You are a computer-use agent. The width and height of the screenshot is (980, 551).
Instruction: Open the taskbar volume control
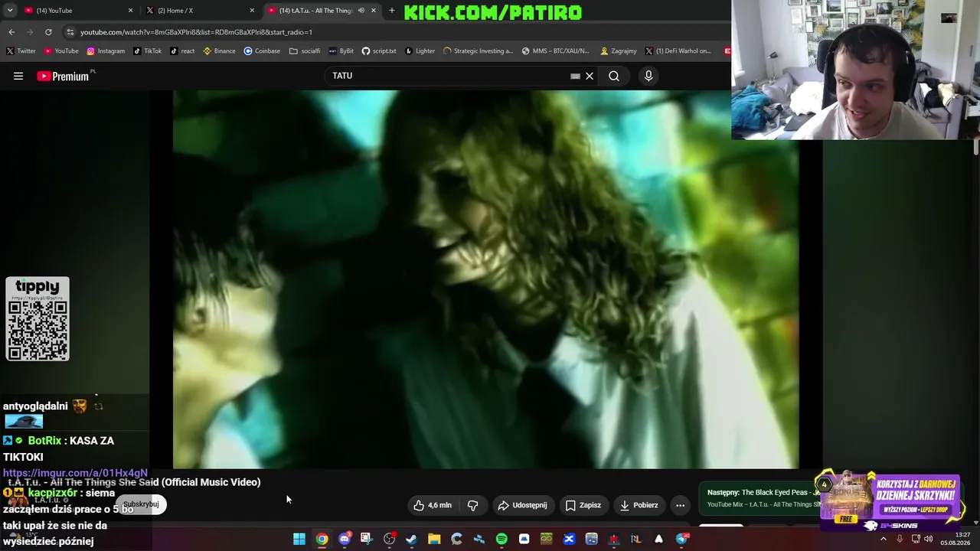click(929, 539)
